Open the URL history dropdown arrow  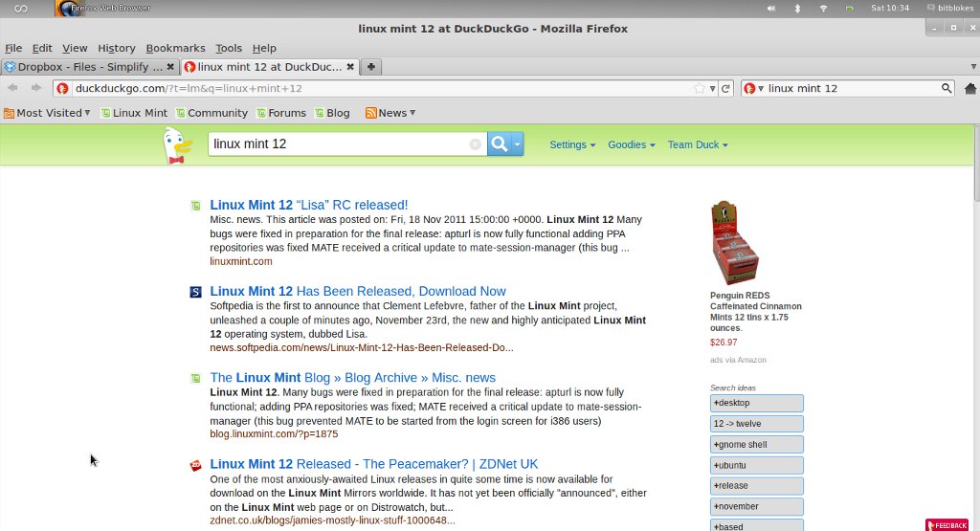tap(712, 89)
